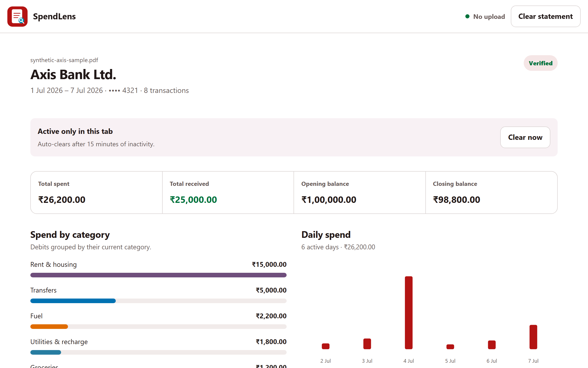Click the Active only in this tab heading
Viewport: 588px width, 368px height.
click(x=75, y=131)
